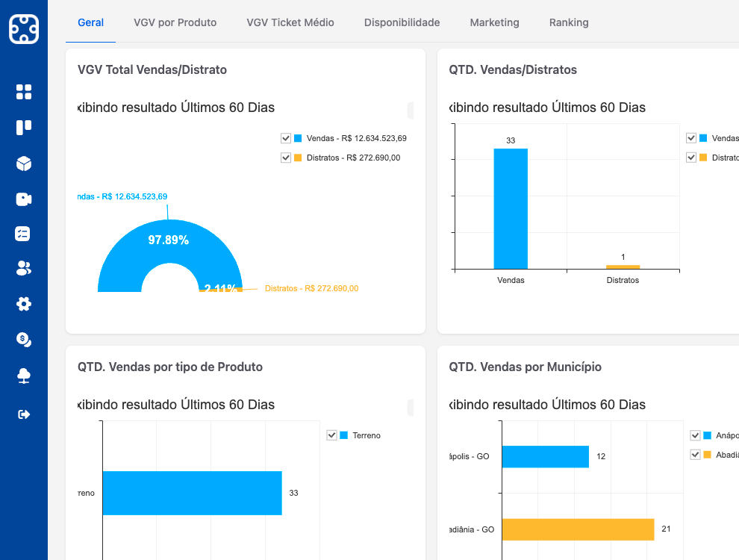Open the checklist tasks icon in sidebar
This screenshot has height=560, width=739.
tap(24, 234)
